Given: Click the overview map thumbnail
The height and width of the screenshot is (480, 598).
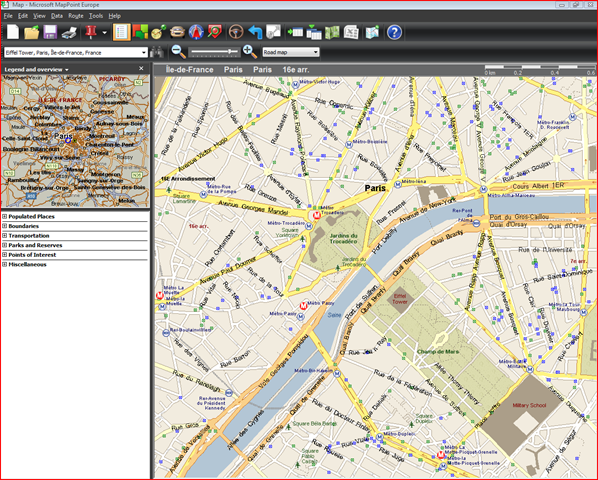Looking at the screenshot, I should 75,141.
